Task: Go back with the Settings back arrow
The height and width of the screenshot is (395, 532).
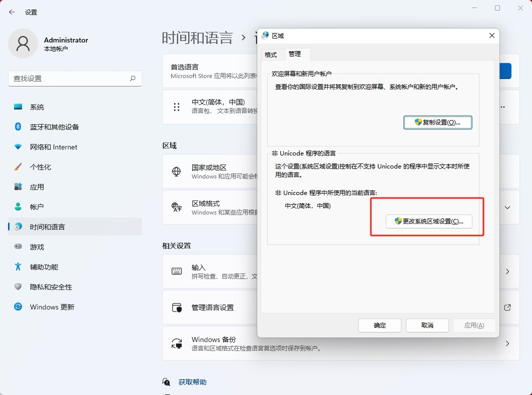Action: (x=12, y=12)
